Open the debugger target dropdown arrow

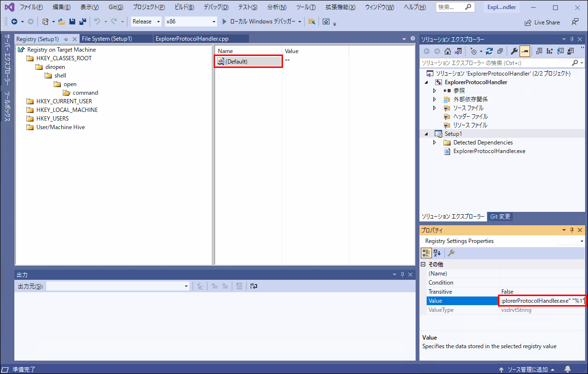[300, 22]
